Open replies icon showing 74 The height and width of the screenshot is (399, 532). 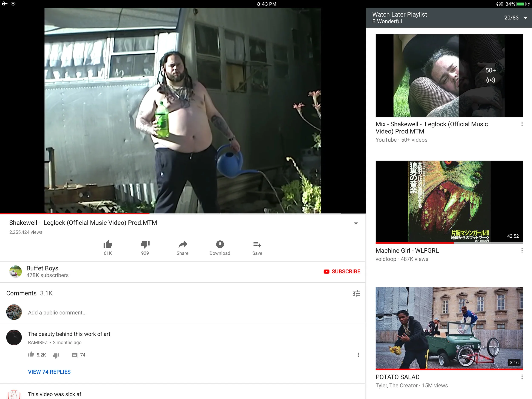click(x=75, y=355)
